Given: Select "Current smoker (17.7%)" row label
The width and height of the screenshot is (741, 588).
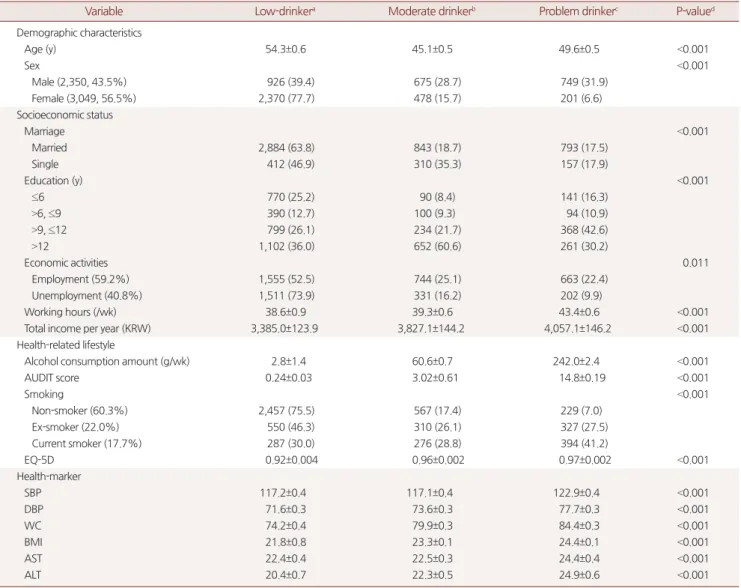Looking at the screenshot, I should tap(86, 443).
